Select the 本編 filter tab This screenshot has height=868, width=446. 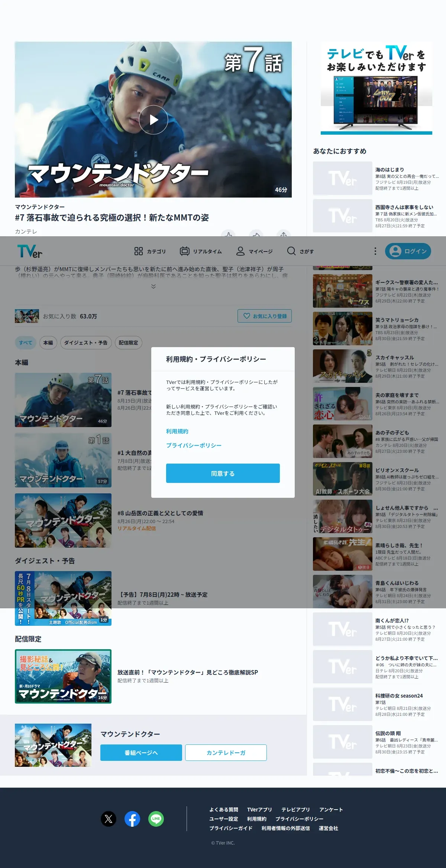(x=48, y=343)
